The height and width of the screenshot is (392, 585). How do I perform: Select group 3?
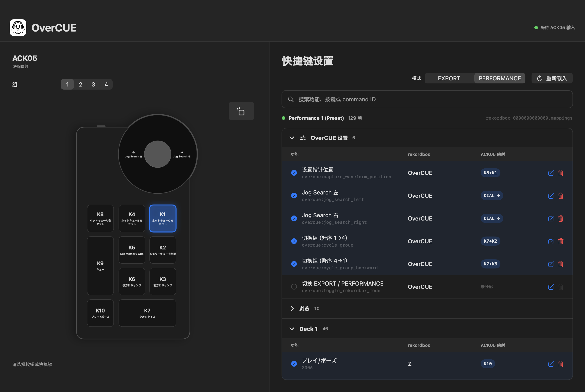(93, 85)
